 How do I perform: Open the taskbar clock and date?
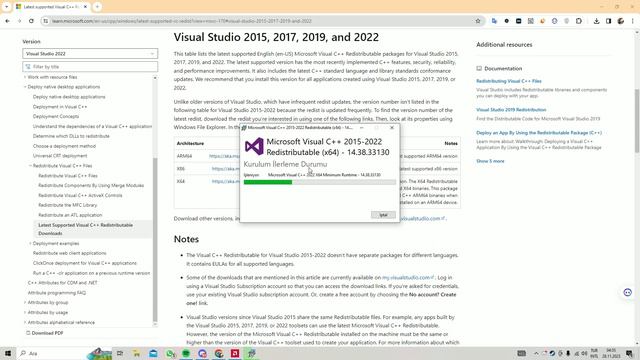(x=611, y=353)
